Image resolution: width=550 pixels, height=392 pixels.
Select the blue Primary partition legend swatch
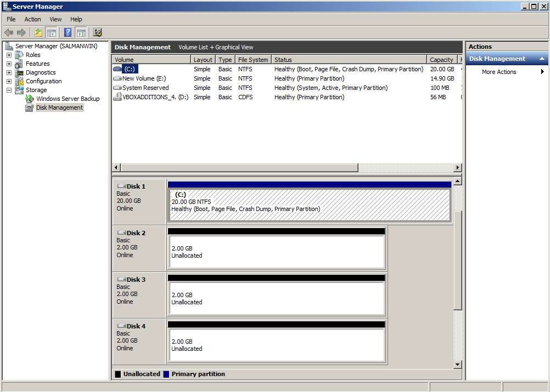point(166,374)
